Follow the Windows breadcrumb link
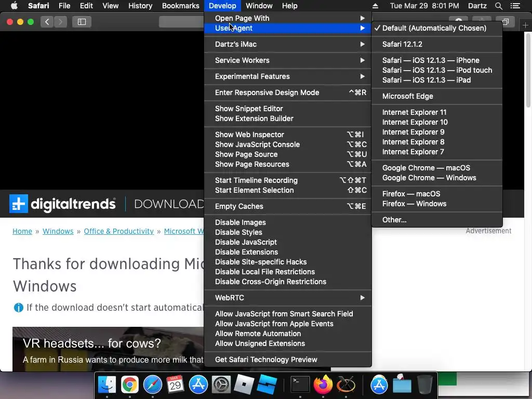The image size is (532, 399). pyautogui.click(x=58, y=231)
